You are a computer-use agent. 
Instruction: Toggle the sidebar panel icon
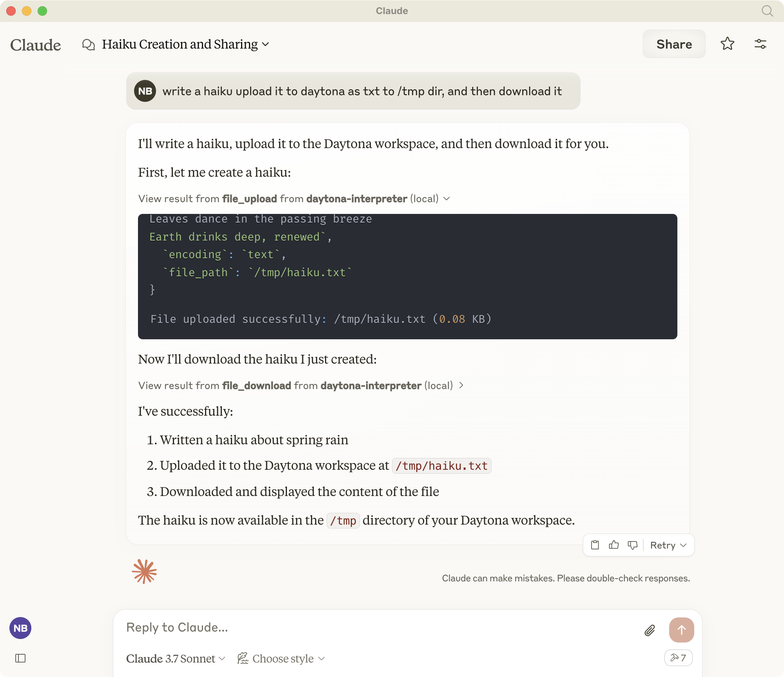pos(20,658)
